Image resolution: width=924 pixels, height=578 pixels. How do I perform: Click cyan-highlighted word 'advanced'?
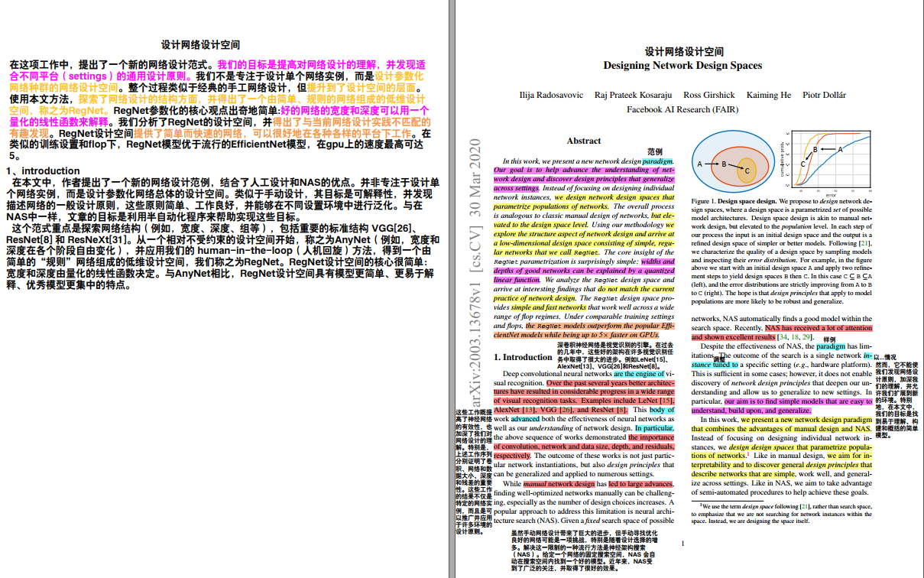click(x=525, y=419)
